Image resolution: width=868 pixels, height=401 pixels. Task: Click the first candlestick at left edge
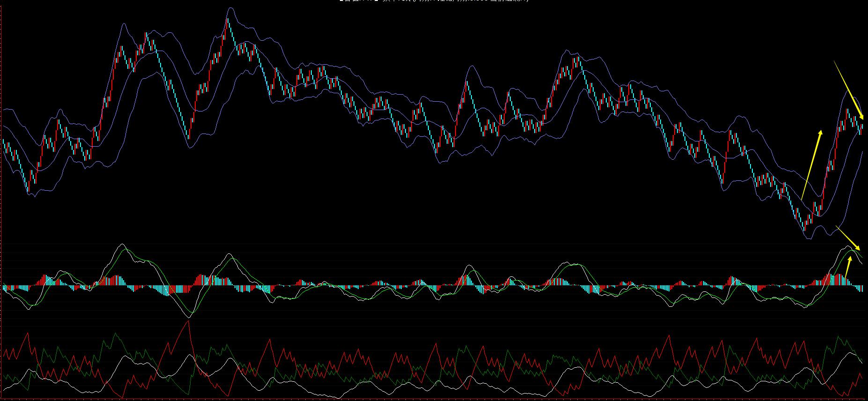pos(4,143)
